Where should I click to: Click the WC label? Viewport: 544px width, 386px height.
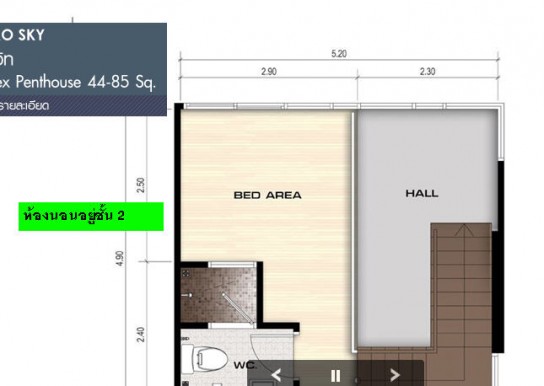point(245,365)
